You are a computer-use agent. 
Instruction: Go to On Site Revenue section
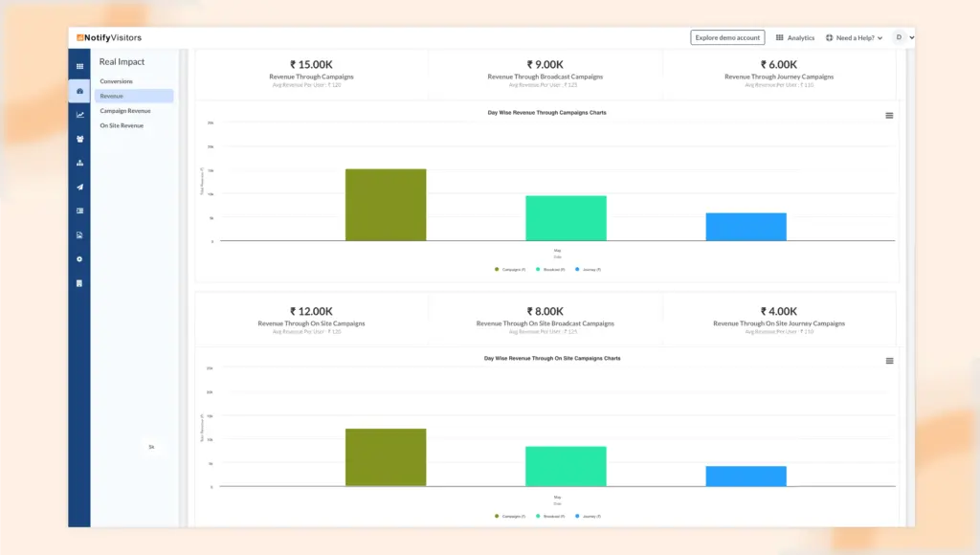pos(122,125)
